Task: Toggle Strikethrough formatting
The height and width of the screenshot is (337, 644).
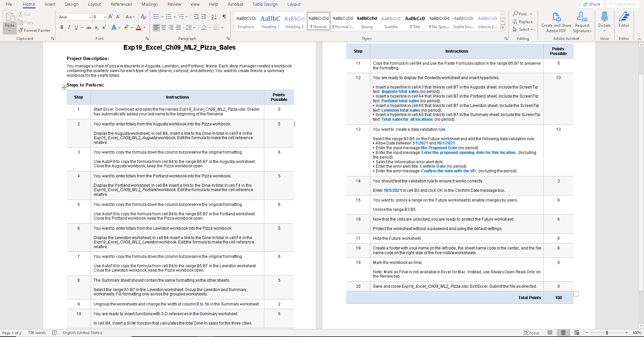Action: coord(89,27)
